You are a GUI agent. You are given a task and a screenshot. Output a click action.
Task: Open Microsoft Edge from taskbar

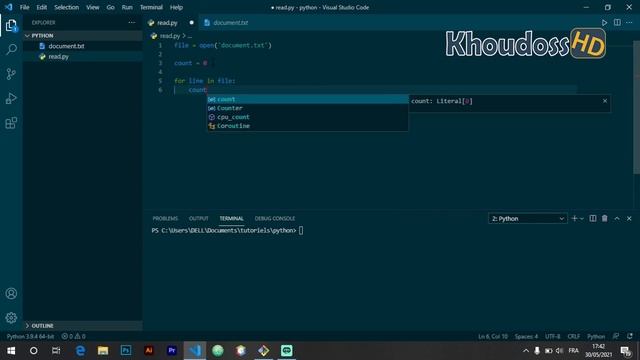pos(80,351)
